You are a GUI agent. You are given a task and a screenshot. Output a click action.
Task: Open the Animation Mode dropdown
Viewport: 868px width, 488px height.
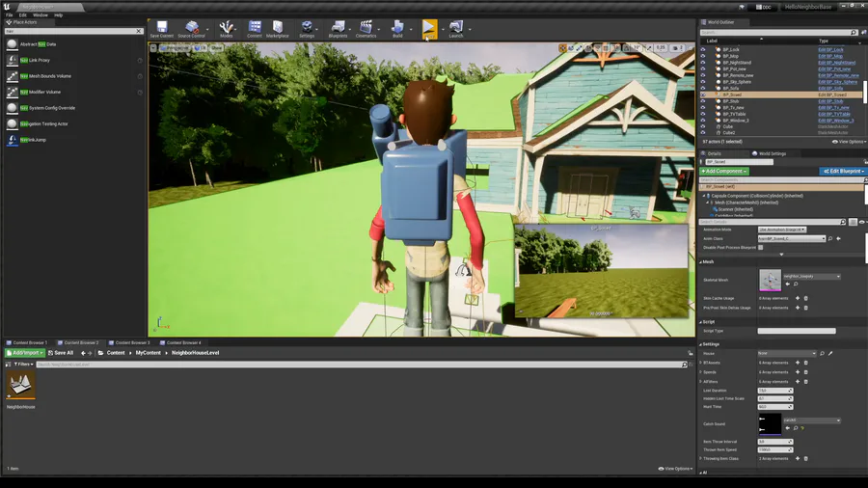(x=781, y=230)
